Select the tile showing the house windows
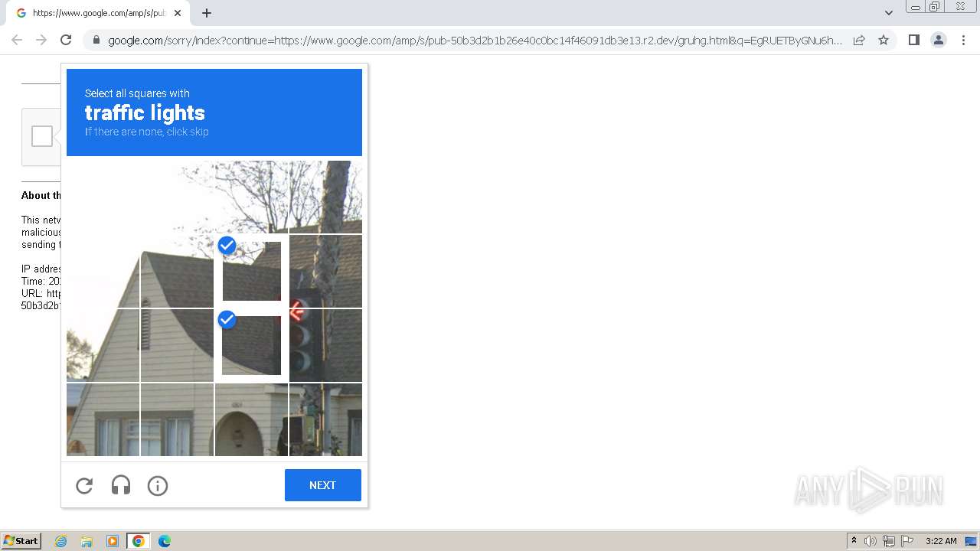This screenshot has width=980, height=551. point(177,419)
